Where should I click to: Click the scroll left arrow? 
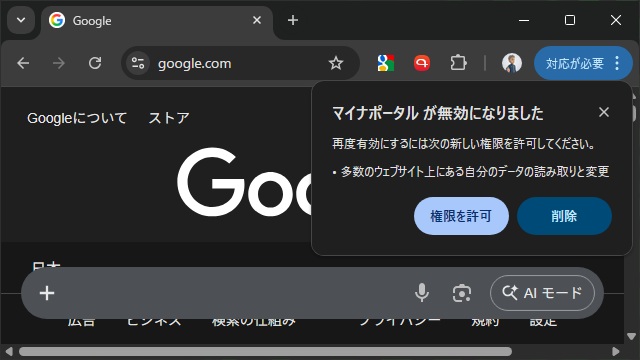[9, 351]
